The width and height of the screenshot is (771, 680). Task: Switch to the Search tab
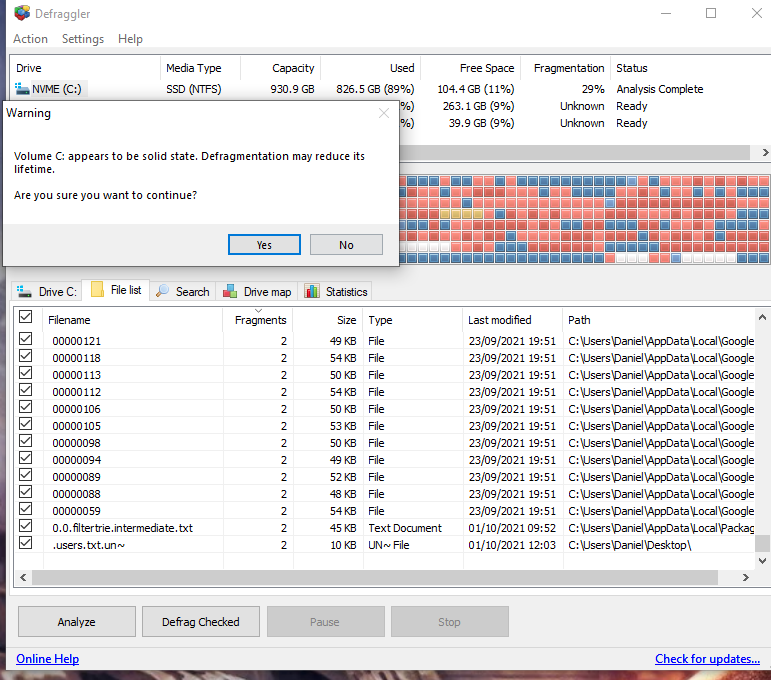pos(182,292)
